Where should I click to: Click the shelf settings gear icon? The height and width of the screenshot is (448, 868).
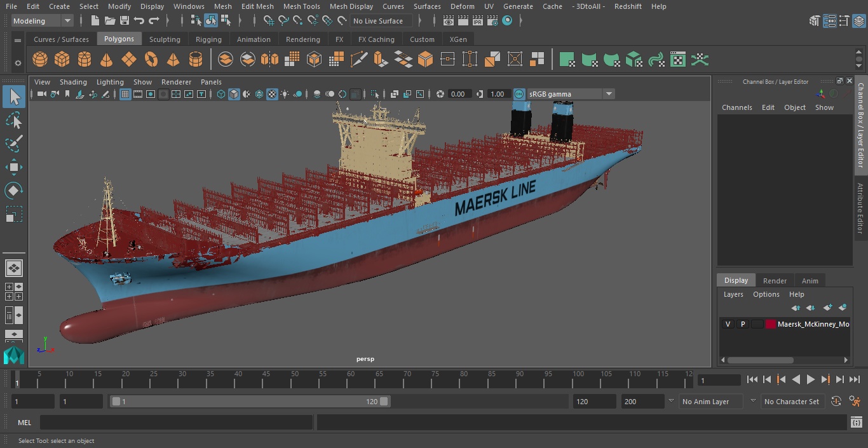(18, 62)
